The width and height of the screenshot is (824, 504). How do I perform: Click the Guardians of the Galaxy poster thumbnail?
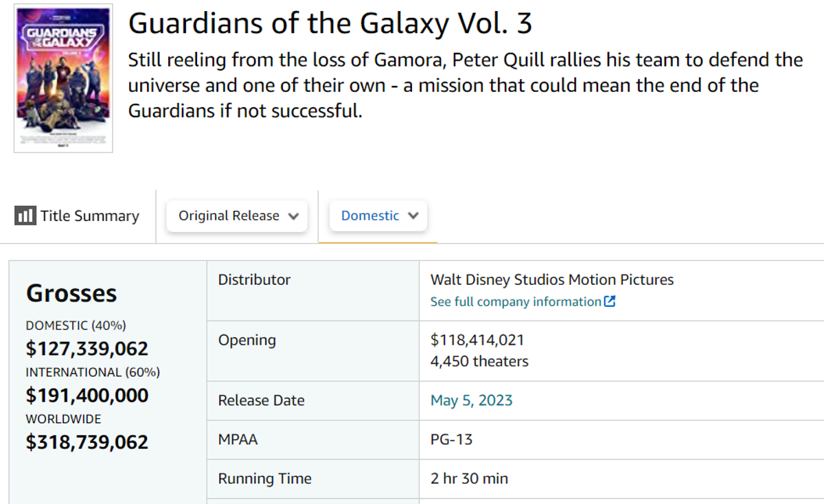pyautogui.click(x=63, y=78)
